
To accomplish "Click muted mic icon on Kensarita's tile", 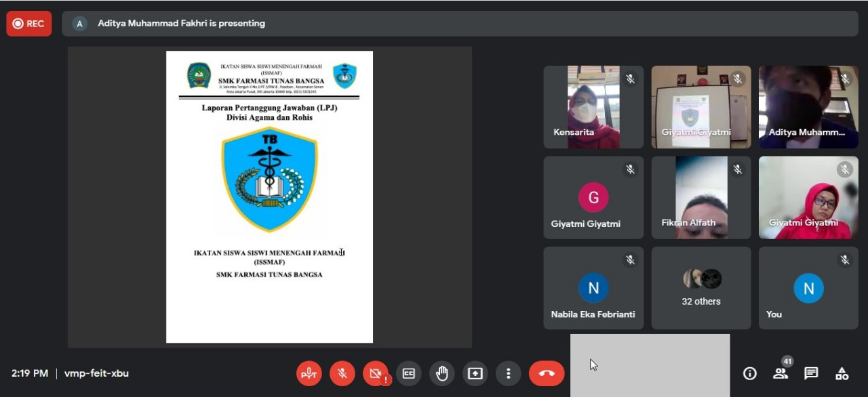I will (x=630, y=79).
